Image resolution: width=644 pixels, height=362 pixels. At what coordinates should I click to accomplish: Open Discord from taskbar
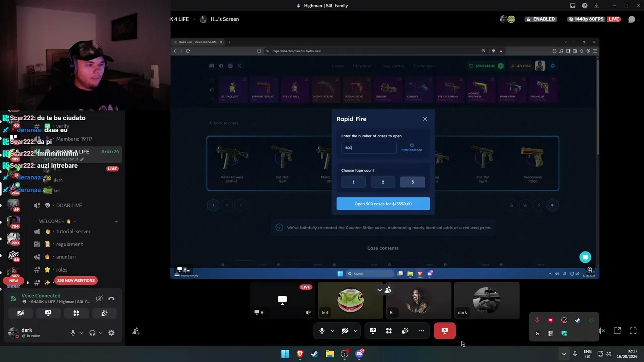pos(359,354)
